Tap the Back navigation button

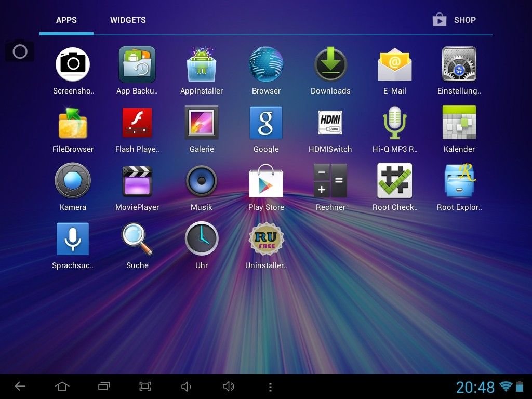coord(20,387)
